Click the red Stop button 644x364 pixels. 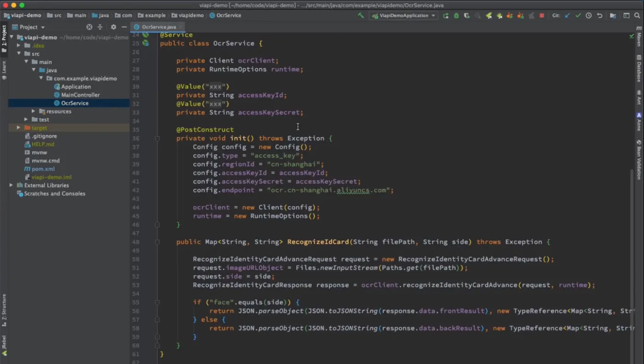coord(542,15)
